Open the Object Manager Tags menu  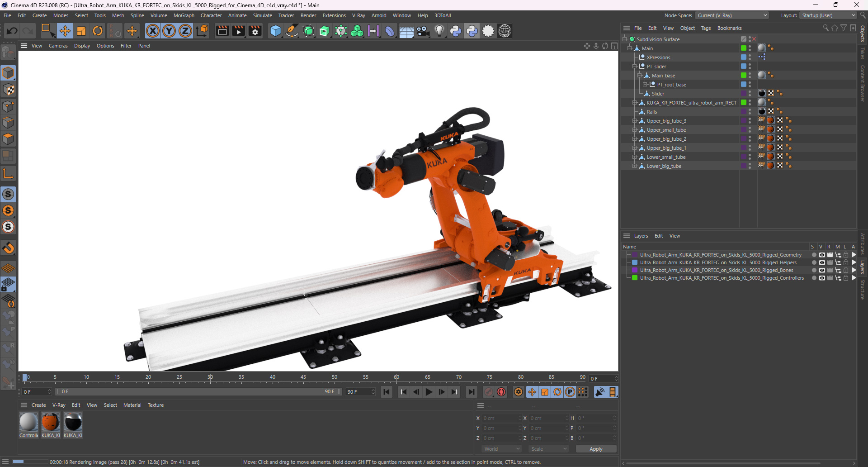(x=706, y=28)
